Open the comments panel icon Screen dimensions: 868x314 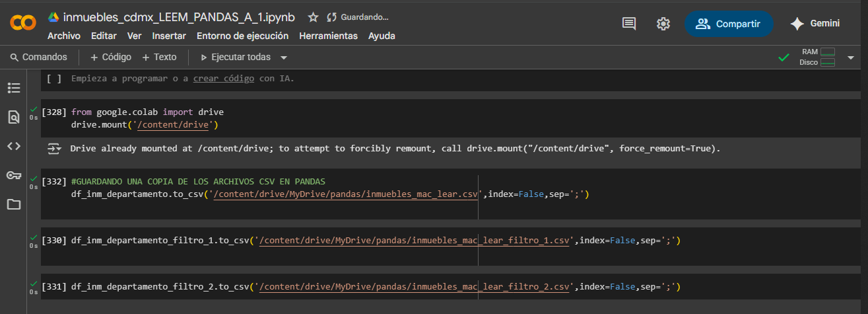tap(629, 24)
